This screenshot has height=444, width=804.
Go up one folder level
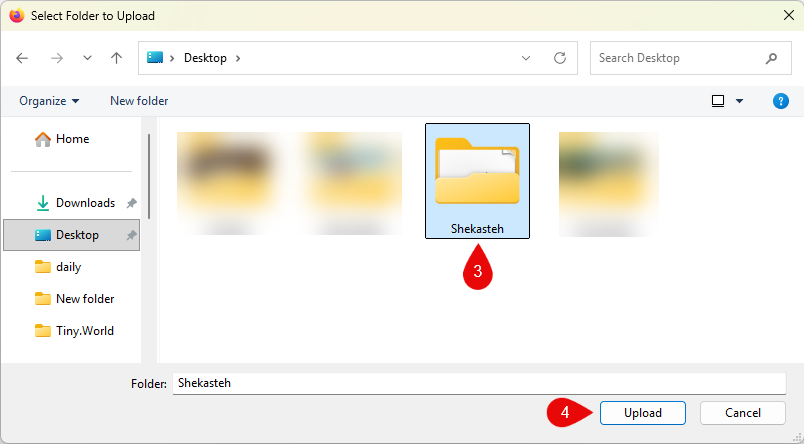pyautogui.click(x=117, y=58)
